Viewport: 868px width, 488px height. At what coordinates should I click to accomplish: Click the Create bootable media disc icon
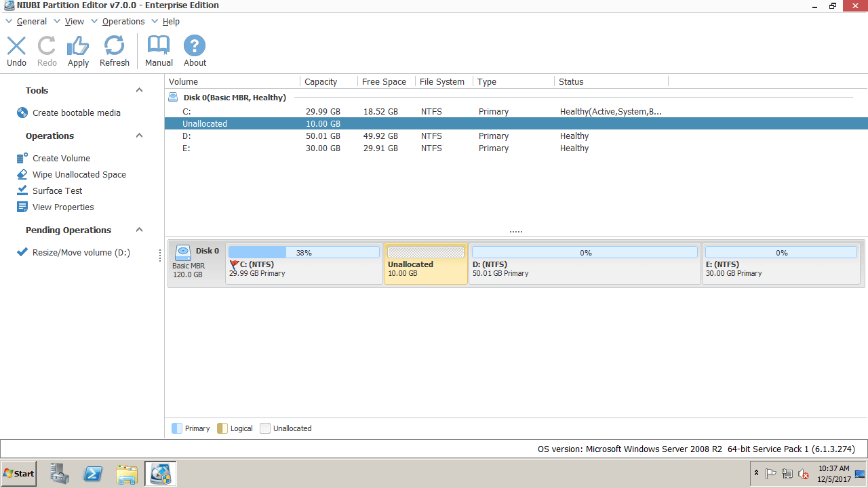22,113
